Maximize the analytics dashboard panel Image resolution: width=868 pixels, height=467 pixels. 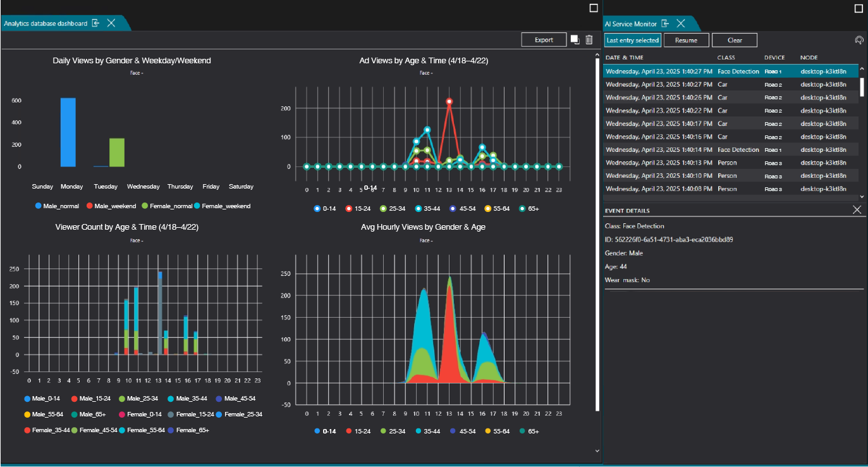tap(593, 8)
